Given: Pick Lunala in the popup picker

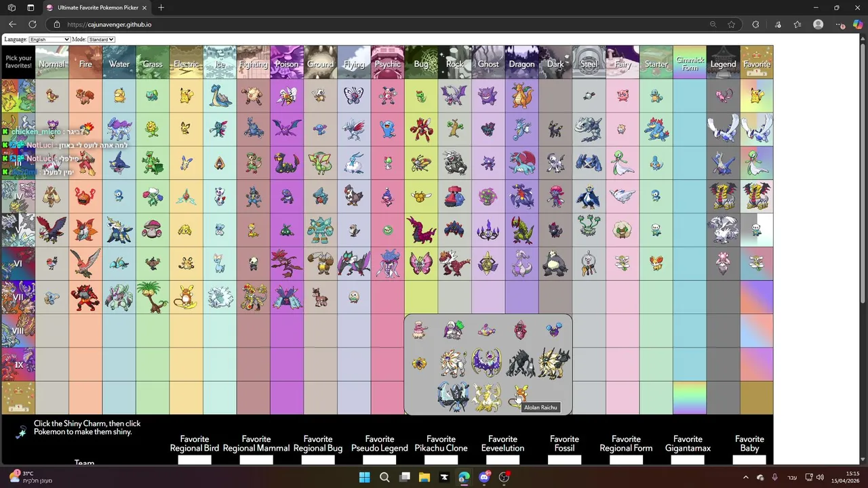Looking at the screenshot, I should 486,364.
